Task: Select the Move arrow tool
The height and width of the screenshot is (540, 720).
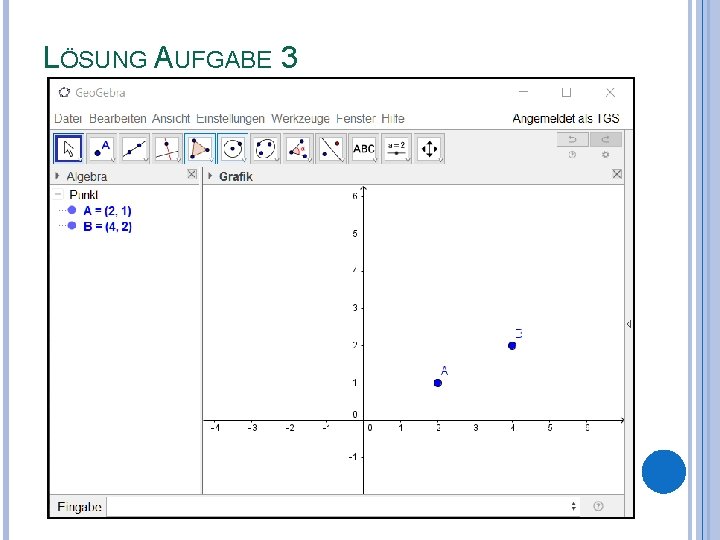Action: pos(68,148)
